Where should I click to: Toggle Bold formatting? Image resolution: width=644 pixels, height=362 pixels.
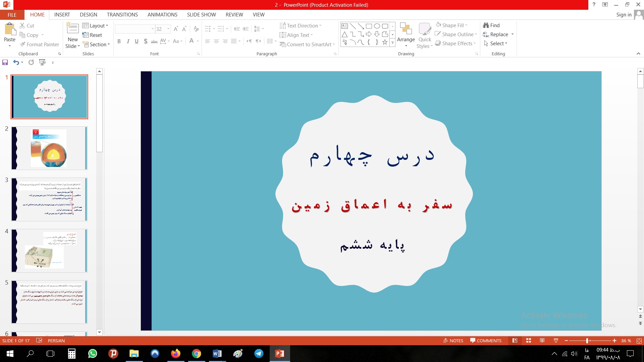pyautogui.click(x=119, y=41)
